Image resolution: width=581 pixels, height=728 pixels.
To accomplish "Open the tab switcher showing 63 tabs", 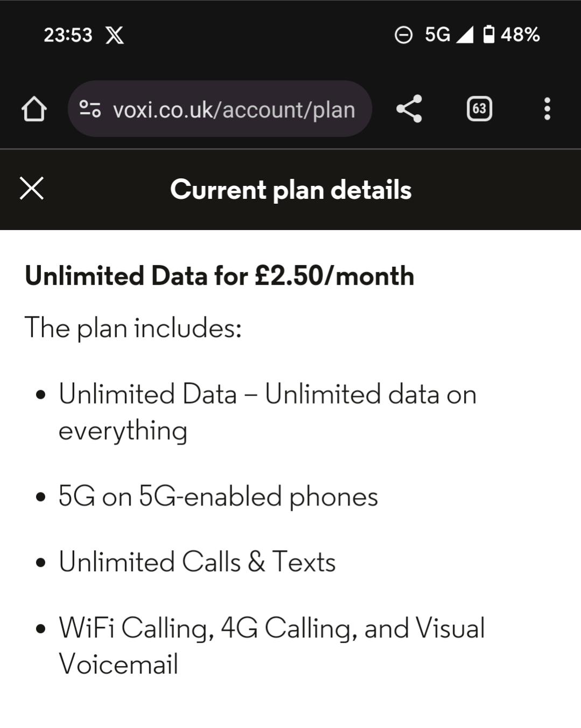I will pyautogui.click(x=479, y=109).
